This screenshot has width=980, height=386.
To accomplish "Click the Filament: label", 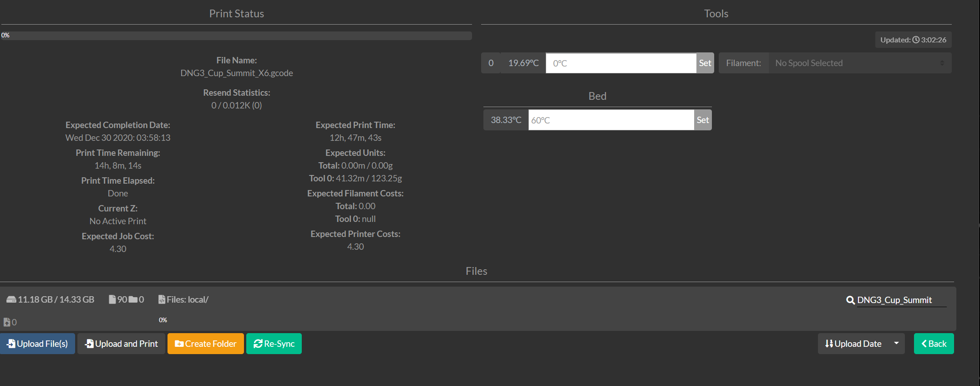I will point(743,63).
